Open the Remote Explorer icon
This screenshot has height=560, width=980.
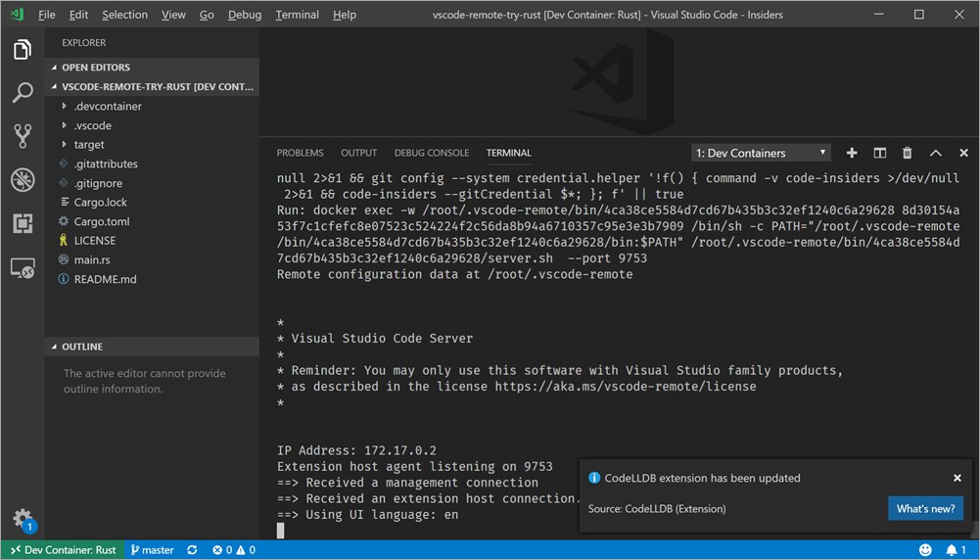pyautogui.click(x=23, y=268)
